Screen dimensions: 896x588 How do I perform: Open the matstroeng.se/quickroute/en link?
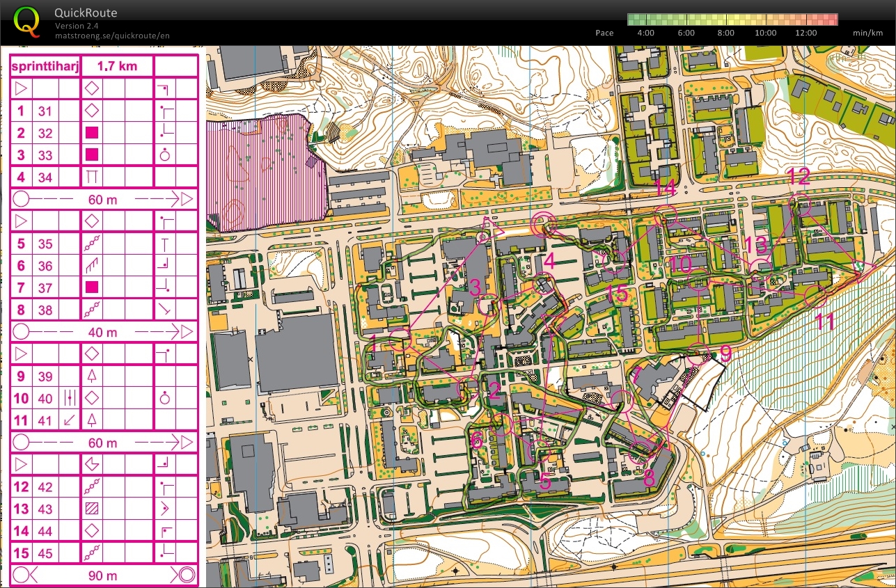point(112,35)
